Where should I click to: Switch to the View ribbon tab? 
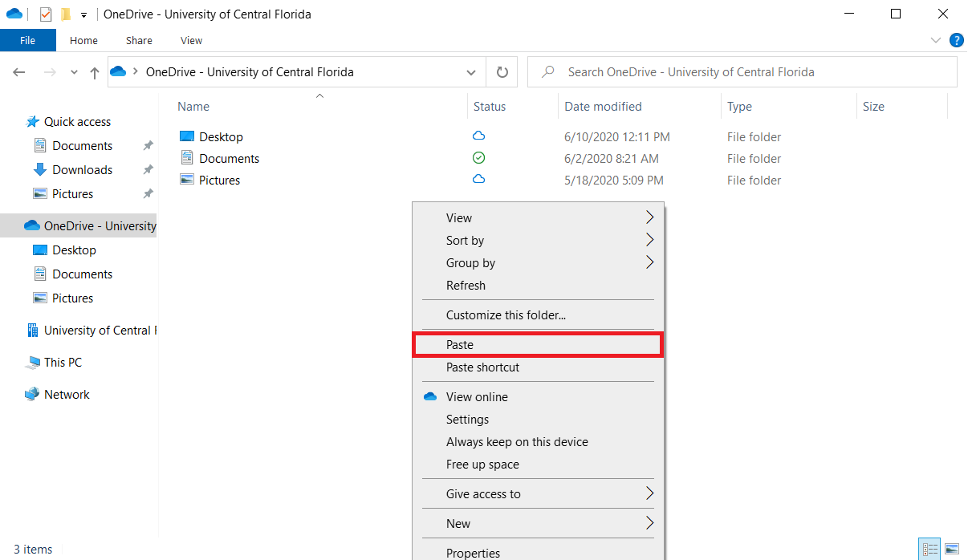click(191, 40)
